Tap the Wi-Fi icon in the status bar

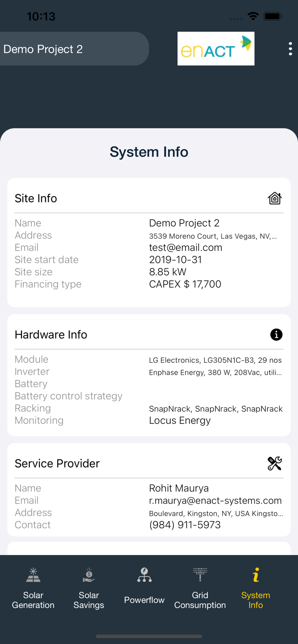click(x=253, y=16)
